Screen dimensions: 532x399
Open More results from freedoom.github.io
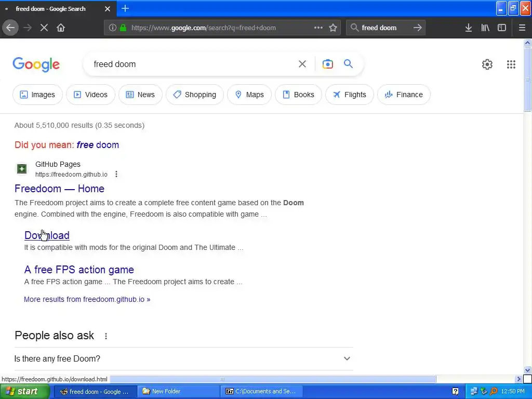[87, 299]
